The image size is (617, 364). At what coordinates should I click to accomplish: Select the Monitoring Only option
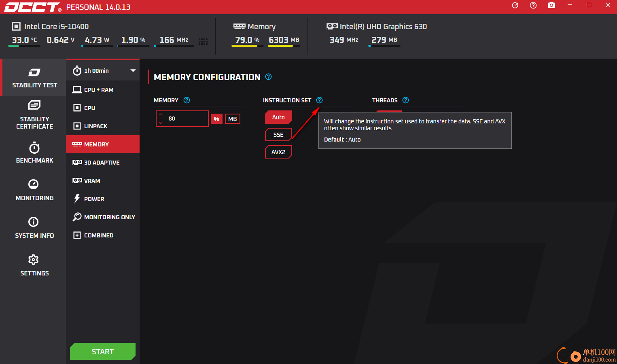(103, 217)
